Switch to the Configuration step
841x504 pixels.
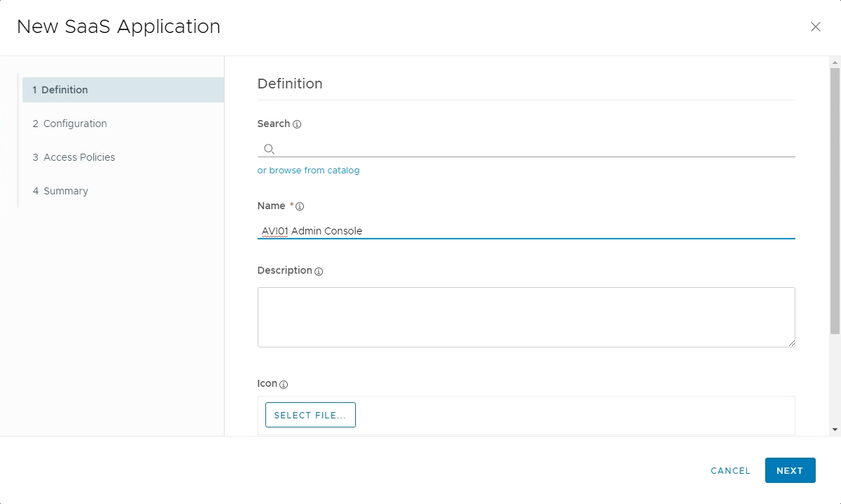pos(75,124)
